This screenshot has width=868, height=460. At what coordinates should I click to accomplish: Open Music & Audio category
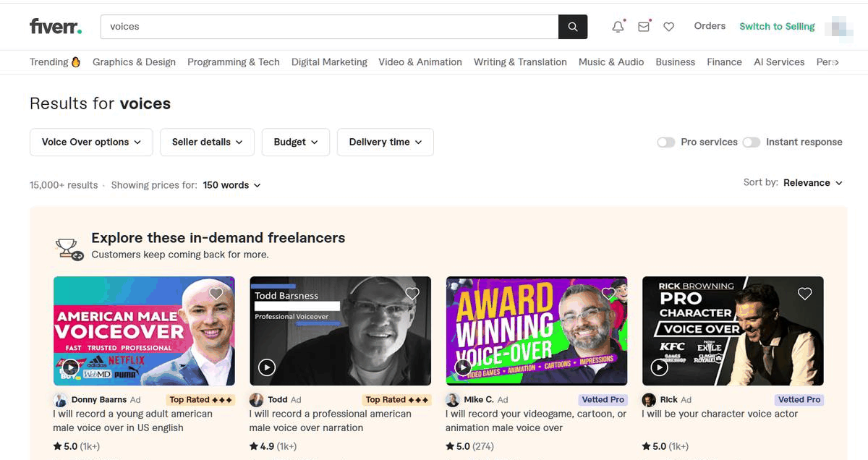pos(611,62)
